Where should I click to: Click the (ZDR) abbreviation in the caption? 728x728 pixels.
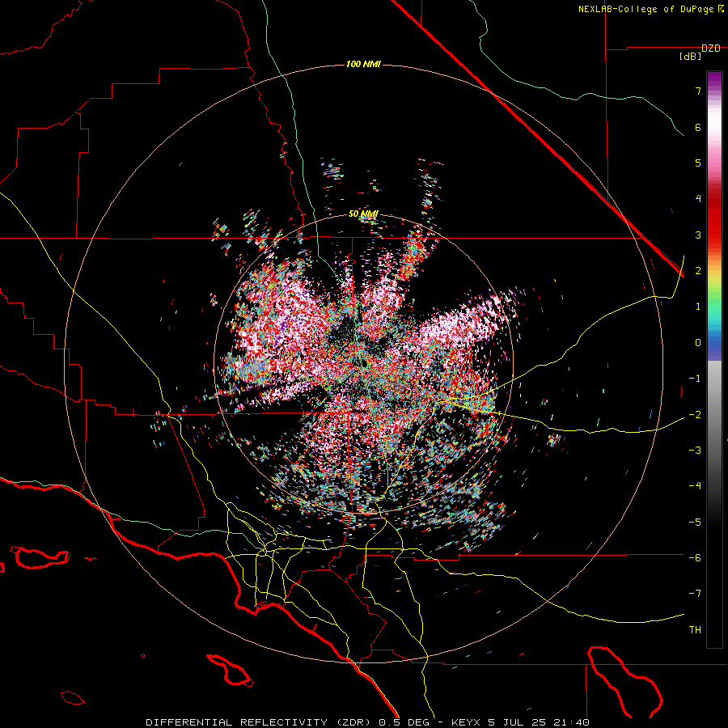[352, 722]
